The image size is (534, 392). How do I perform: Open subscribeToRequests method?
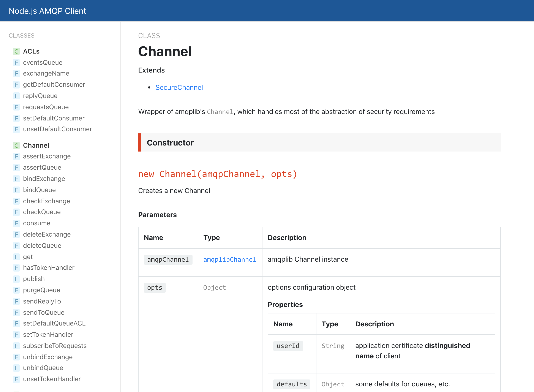pos(55,346)
